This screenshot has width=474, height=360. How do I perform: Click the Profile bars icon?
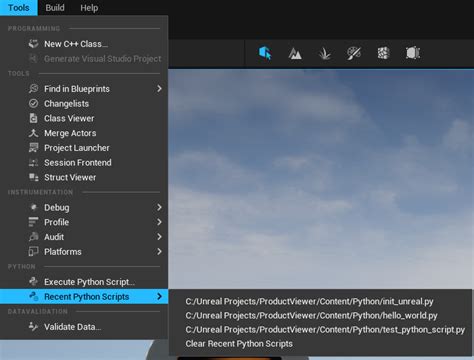coord(33,222)
